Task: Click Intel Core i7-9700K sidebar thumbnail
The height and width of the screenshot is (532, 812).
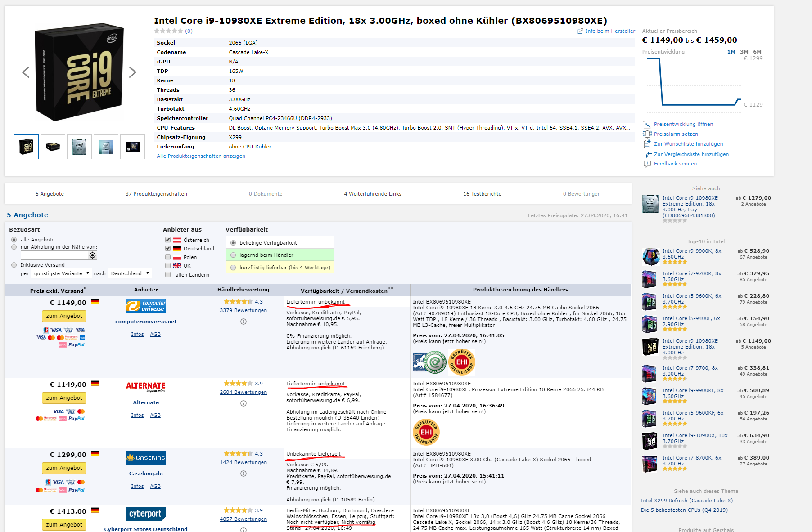Action: [650, 279]
